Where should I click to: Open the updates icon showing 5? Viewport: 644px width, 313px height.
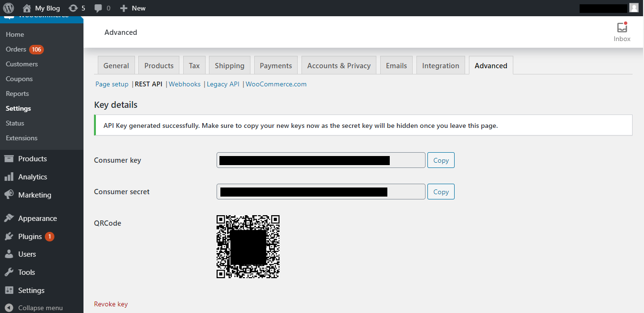[73, 8]
